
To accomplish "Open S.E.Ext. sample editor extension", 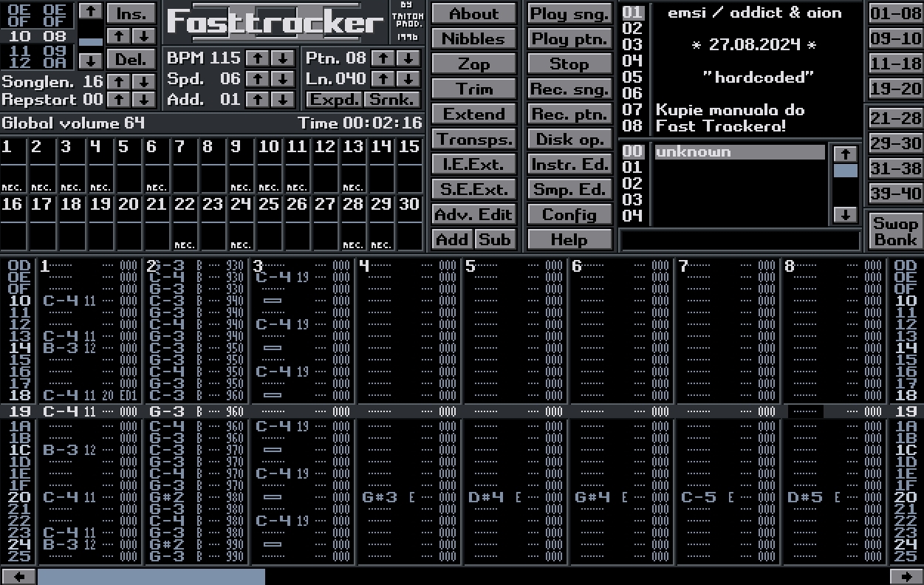I will click(473, 189).
